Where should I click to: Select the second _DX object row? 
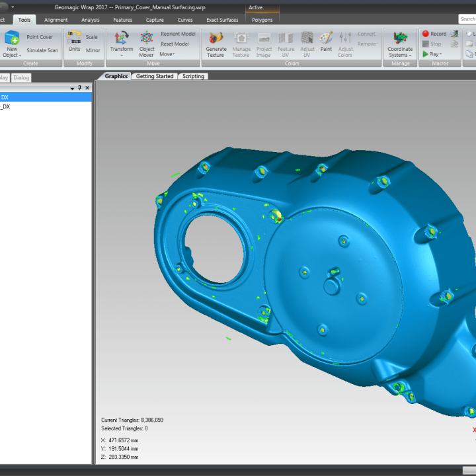[x=46, y=106]
